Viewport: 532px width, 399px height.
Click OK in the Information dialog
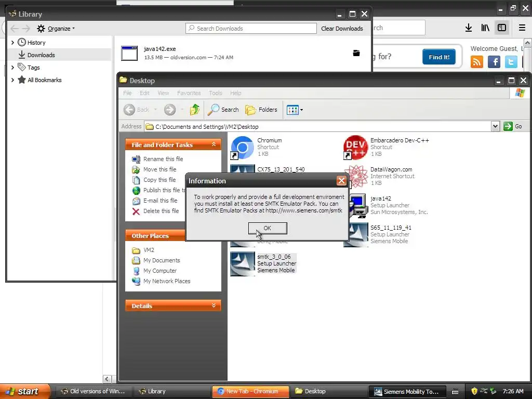[x=268, y=228]
